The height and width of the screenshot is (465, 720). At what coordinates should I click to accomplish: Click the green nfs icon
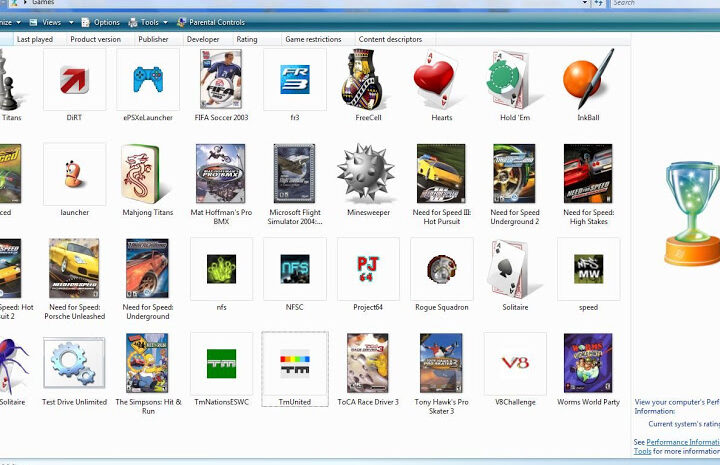click(x=221, y=269)
